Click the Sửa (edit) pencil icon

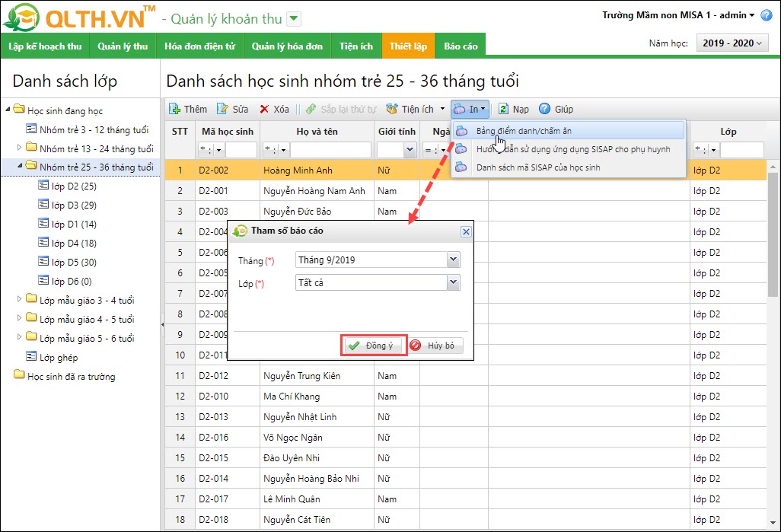tap(222, 110)
